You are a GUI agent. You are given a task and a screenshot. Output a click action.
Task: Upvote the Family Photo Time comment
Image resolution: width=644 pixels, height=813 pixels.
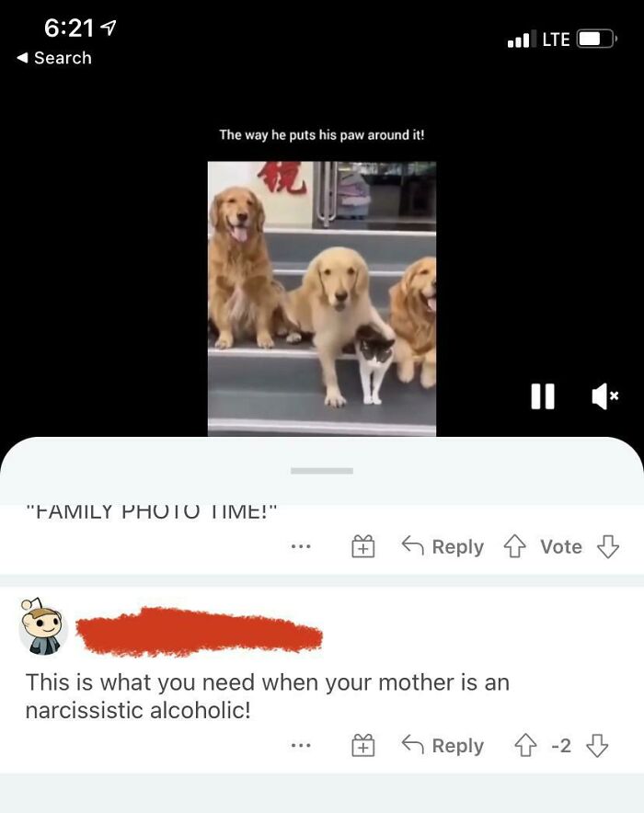click(514, 546)
